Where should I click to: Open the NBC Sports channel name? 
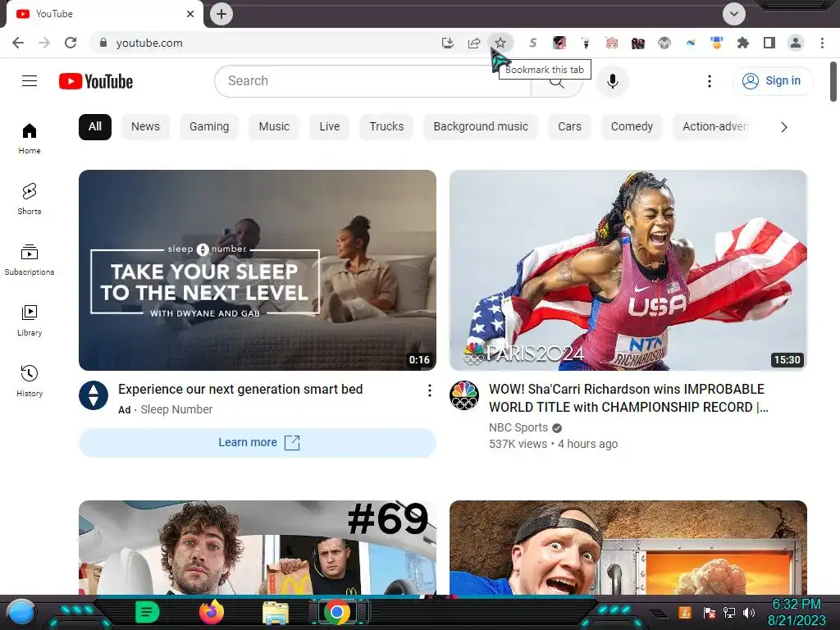pos(518,427)
